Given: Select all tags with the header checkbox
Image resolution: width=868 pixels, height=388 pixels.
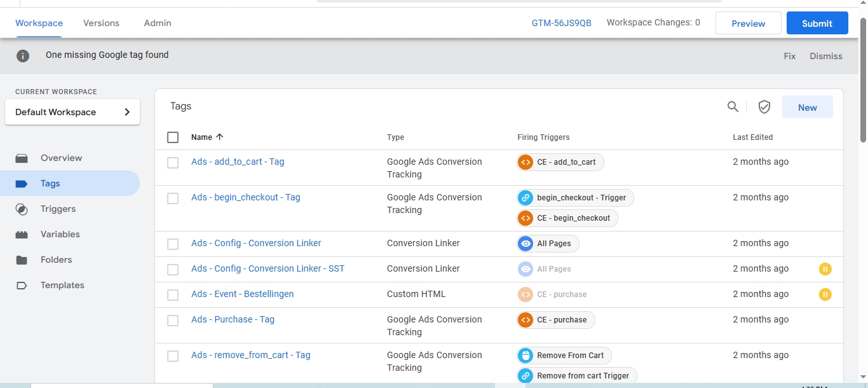Looking at the screenshot, I should [x=173, y=137].
